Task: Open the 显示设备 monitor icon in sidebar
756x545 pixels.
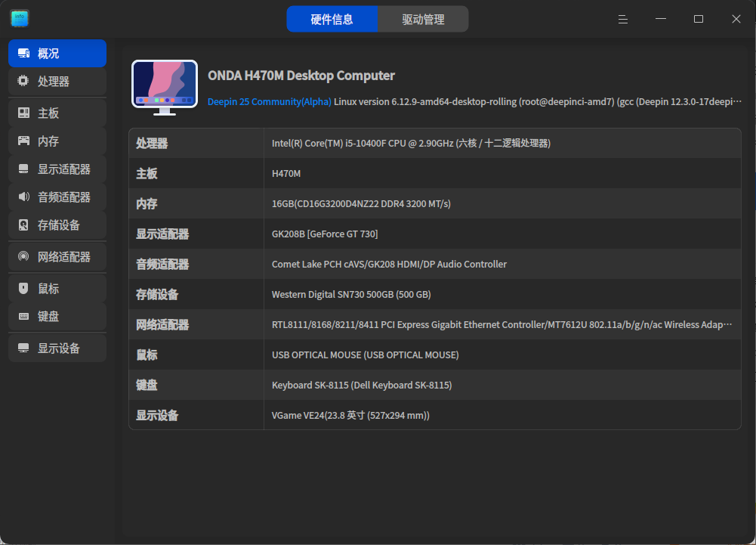Action: 23,348
